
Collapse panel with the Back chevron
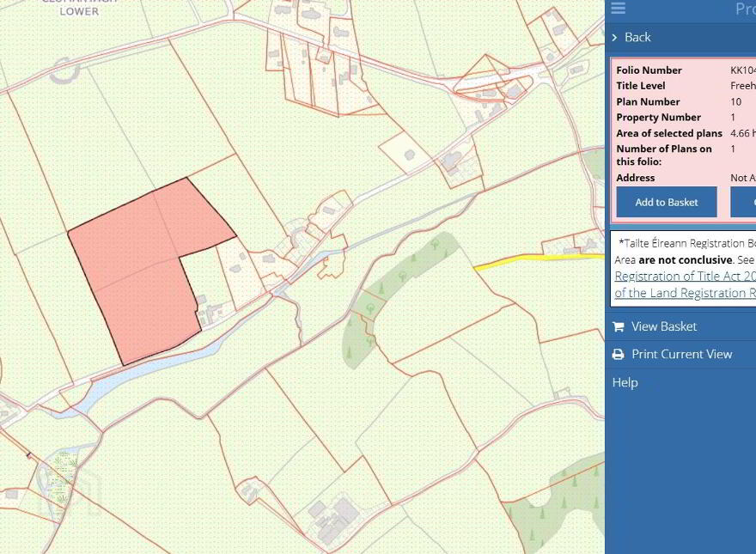pos(614,37)
